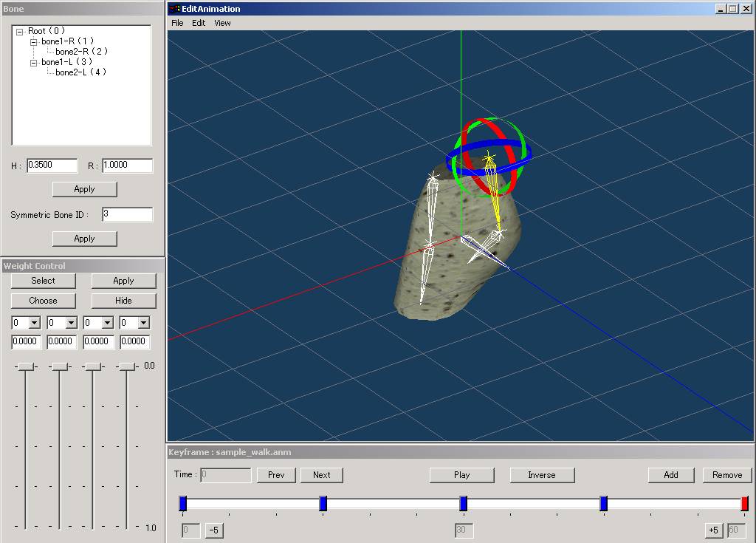The height and width of the screenshot is (543, 756).
Task: Click the third weight value field
Action: pyautogui.click(x=98, y=342)
